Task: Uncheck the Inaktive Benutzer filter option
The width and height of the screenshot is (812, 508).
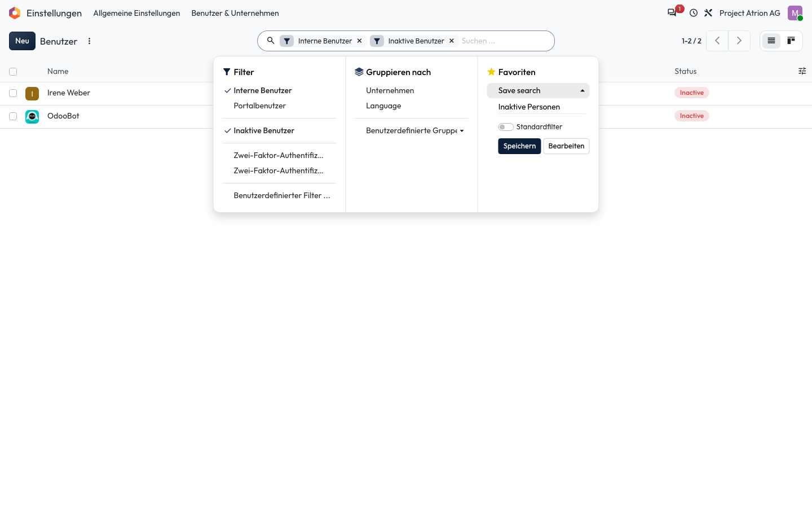Action: (x=279, y=130)
